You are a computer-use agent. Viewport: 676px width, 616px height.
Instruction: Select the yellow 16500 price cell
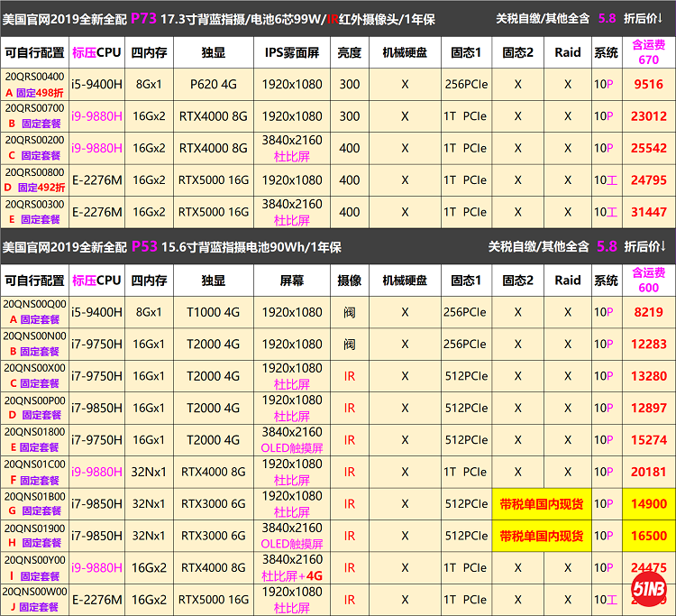coord(648,536)
